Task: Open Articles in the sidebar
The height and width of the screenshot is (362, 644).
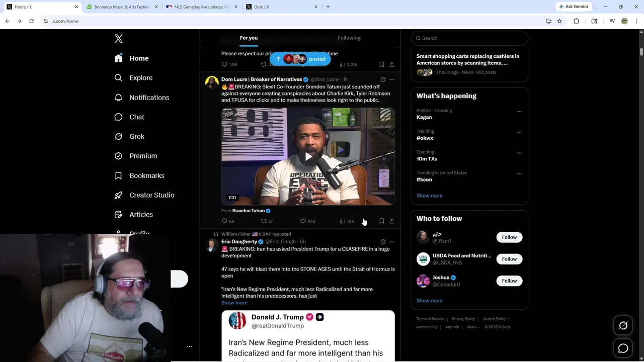Action: click(x=133, y=214)
